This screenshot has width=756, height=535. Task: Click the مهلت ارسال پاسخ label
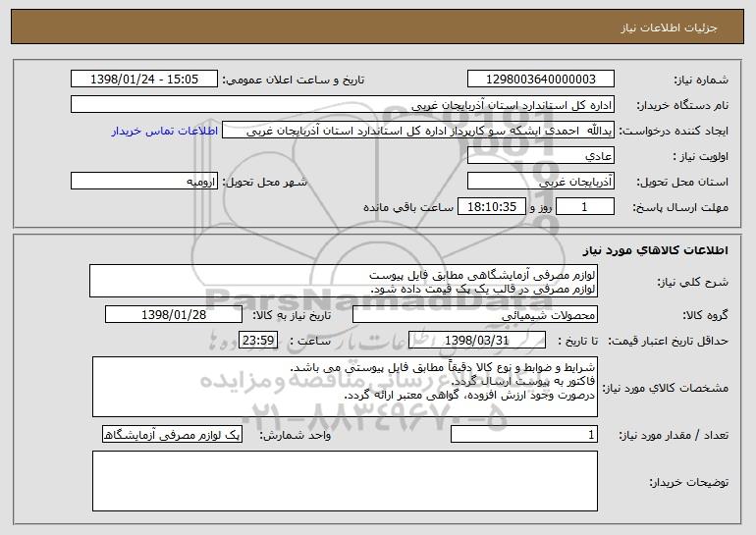click(680, 207)
